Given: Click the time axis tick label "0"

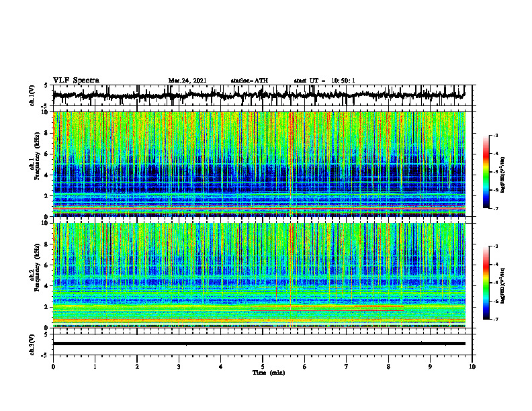Looking at the screenshot, I should point(53,367).
